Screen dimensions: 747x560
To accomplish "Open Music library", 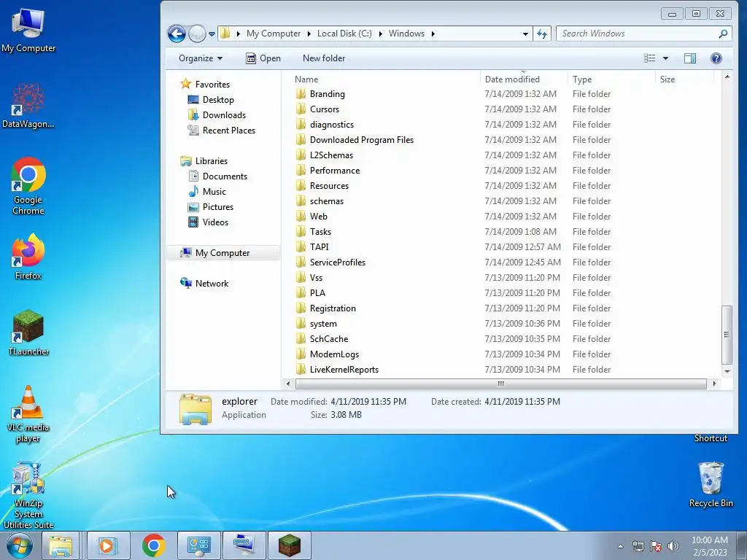I will coord(214,192).
